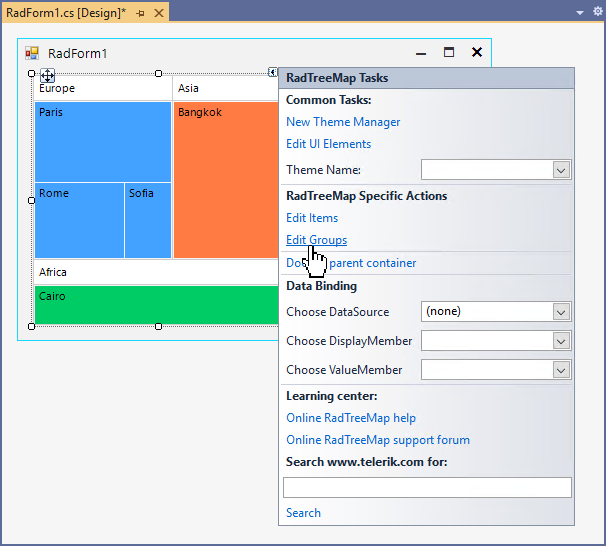
Task: Select the green Cairo tile
Action: (x=157, y=305)
